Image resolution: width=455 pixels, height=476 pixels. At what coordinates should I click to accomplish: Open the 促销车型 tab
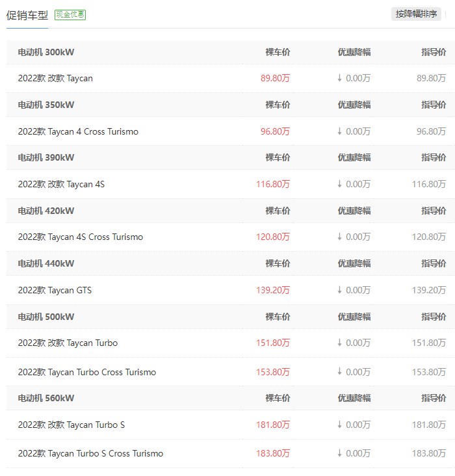tap(27, 15)
